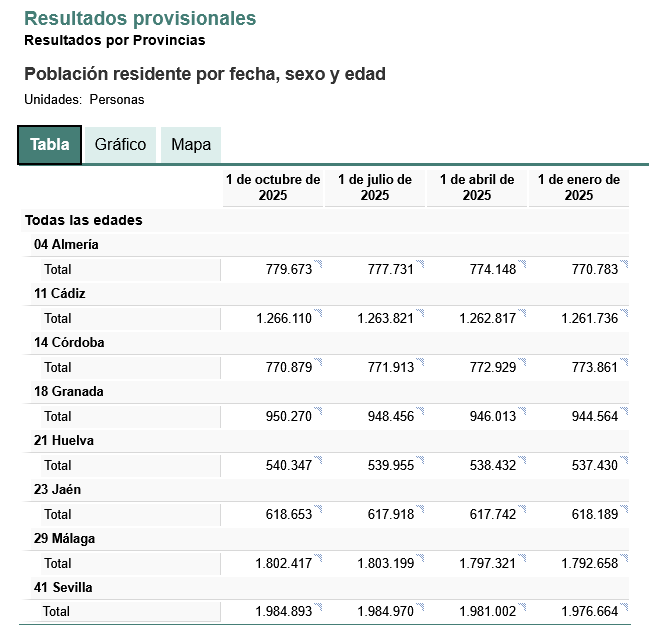Click corner marker icon on Huelva 540.347 cell
The width and height of the screenshot is (649, 635).
(x=318, y=460)
